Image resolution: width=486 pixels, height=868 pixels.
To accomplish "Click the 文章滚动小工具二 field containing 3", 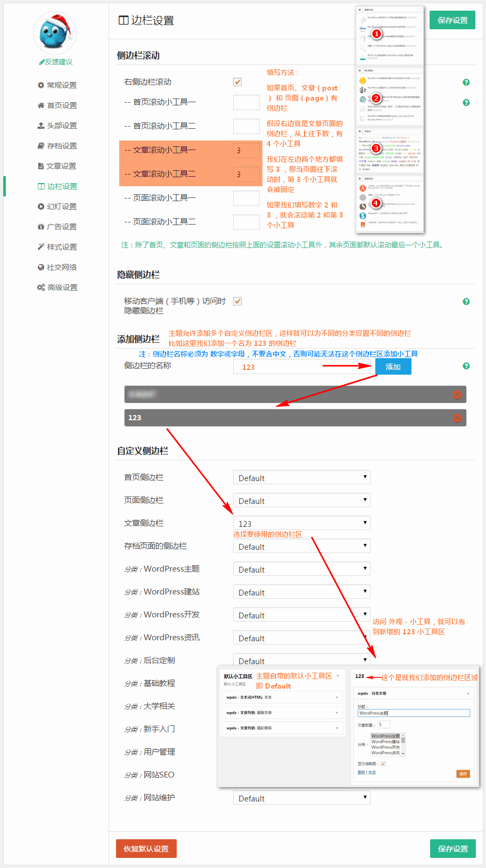I will pyautogui.click(x=246, y=174).
